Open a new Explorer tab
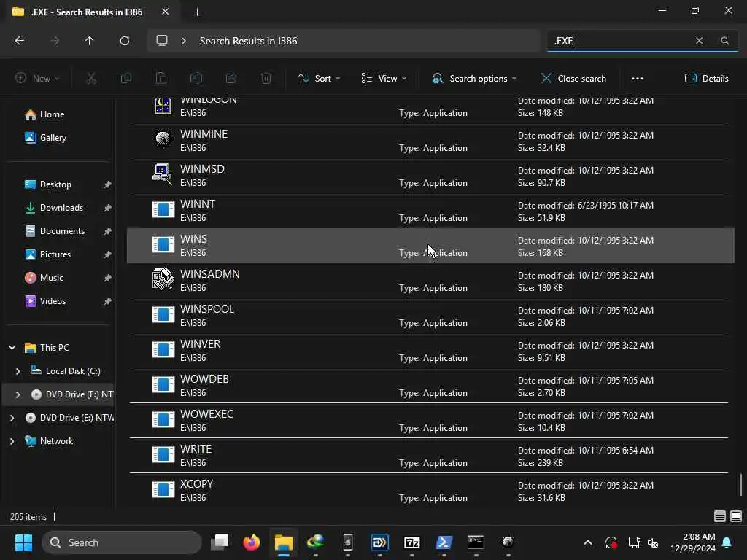The height and width of the screenshot is (560, 747). point(197,12)
